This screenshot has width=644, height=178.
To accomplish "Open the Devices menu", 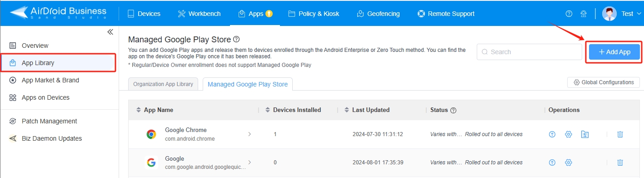I will pyautogui.click(x=144, y=14).
